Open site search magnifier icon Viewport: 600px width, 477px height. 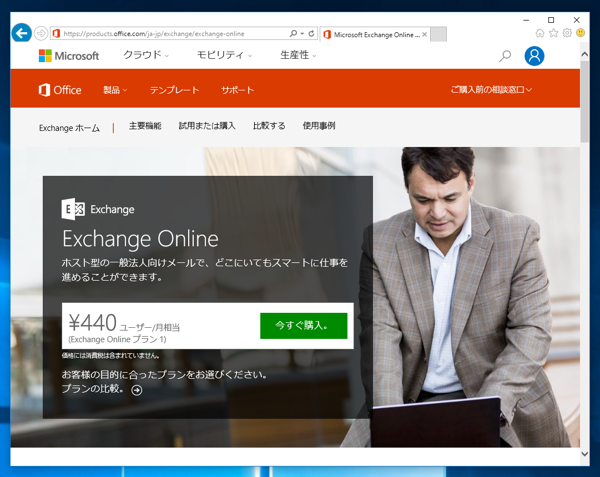tap(505, 56)
